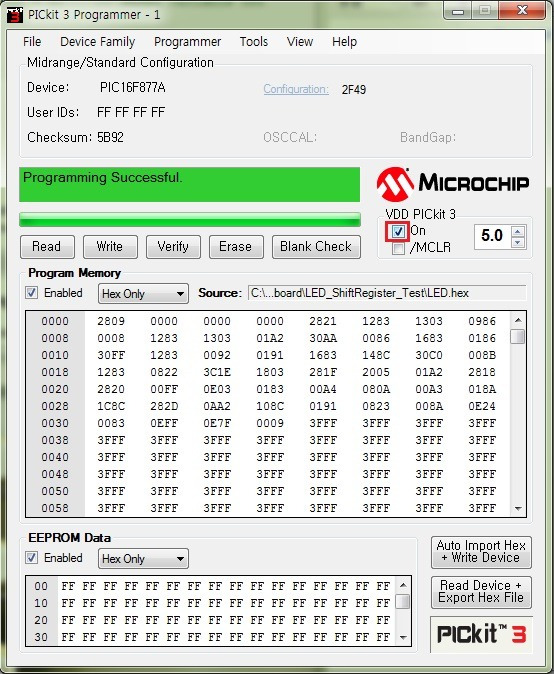The width and height of the screenshot is (554, 674).
Task: Close the PICkit 3 Programmer window
Action: tap(522, 10)
